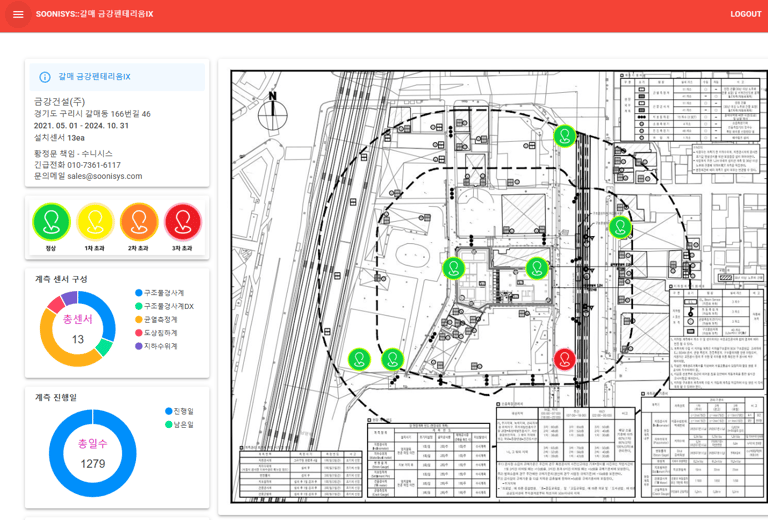This screenshot has width=768, height=520.
Task: Click the 설치센서 13ea text
Action: (59, 138)
